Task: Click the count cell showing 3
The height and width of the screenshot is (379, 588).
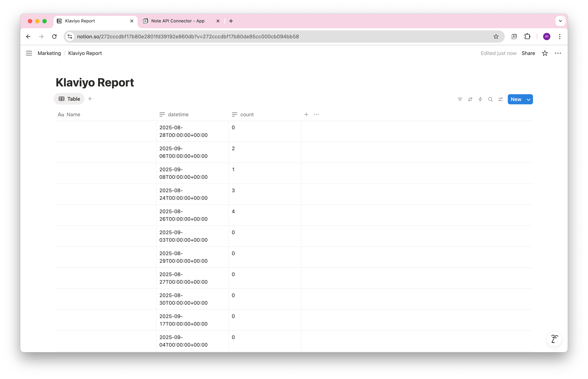Action: (x=265, y=194)
